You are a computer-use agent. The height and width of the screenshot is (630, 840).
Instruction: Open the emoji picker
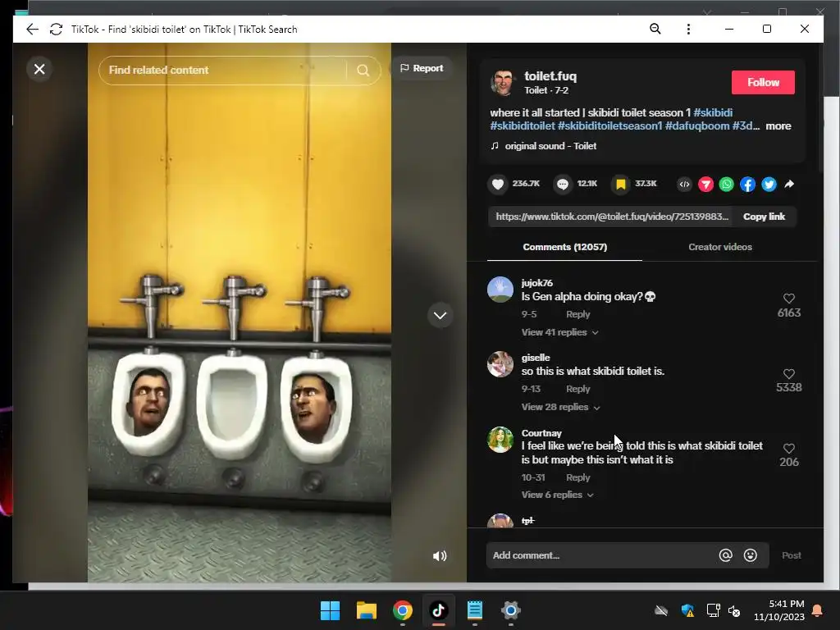(x=750, y=555)
